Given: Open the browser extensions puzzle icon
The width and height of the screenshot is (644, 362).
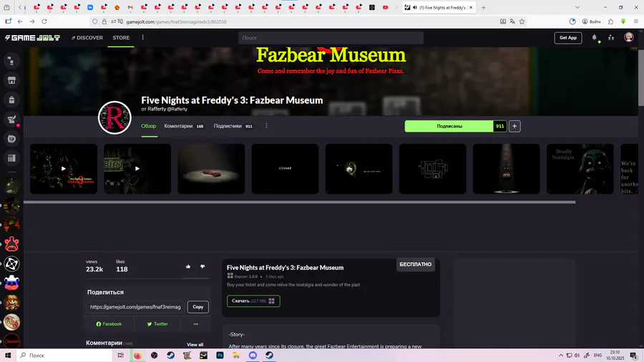Looking at the screenshot, I should click(x=611, y=21).
